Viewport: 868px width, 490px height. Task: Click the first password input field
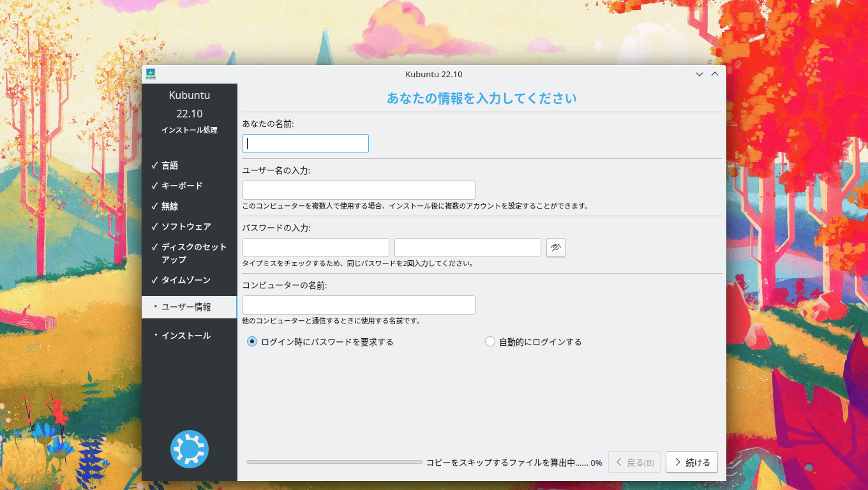click(x=316, y=248)
